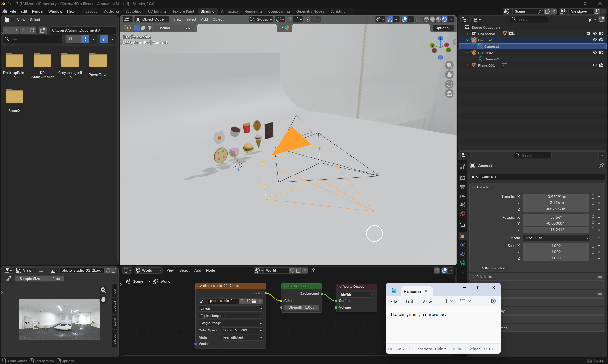Toggle camera view icon in viewport
This screenshot has height=364, width=608.
coord(449,84)
